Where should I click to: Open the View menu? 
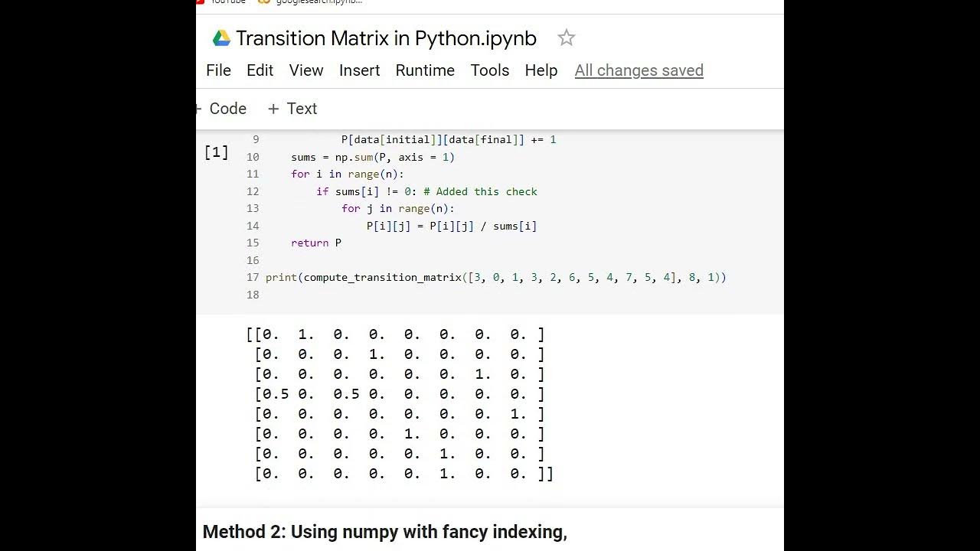305,70
